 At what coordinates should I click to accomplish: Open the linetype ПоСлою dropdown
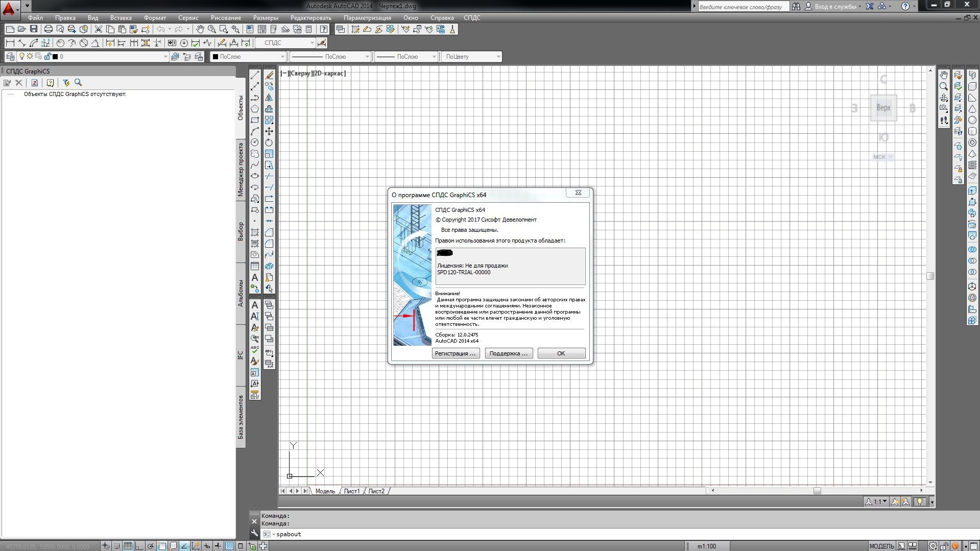(x=330, y=57)
